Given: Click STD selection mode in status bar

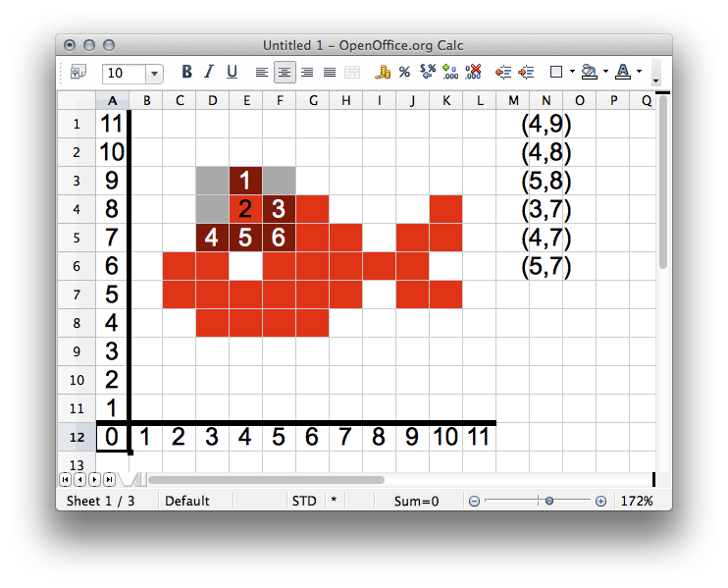Looking at the screenshot, I should click(304, 502).
